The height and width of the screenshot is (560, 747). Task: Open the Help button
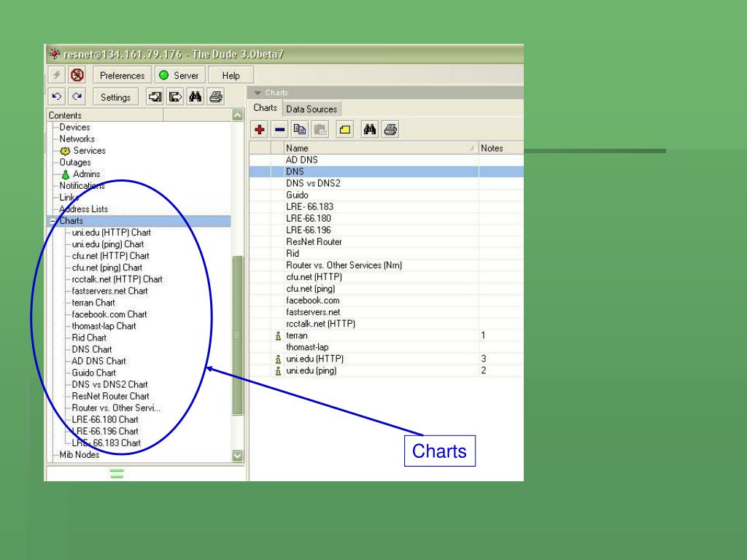(231, 75)
